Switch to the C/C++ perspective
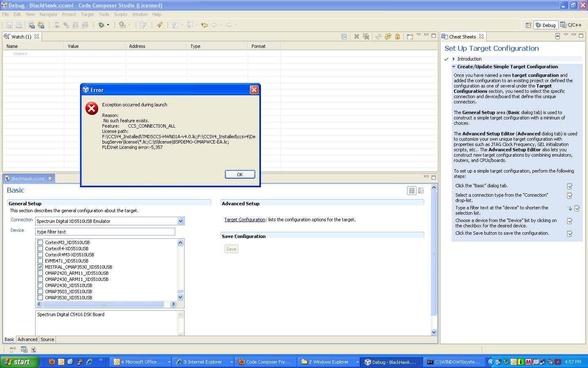 [571, 25]
